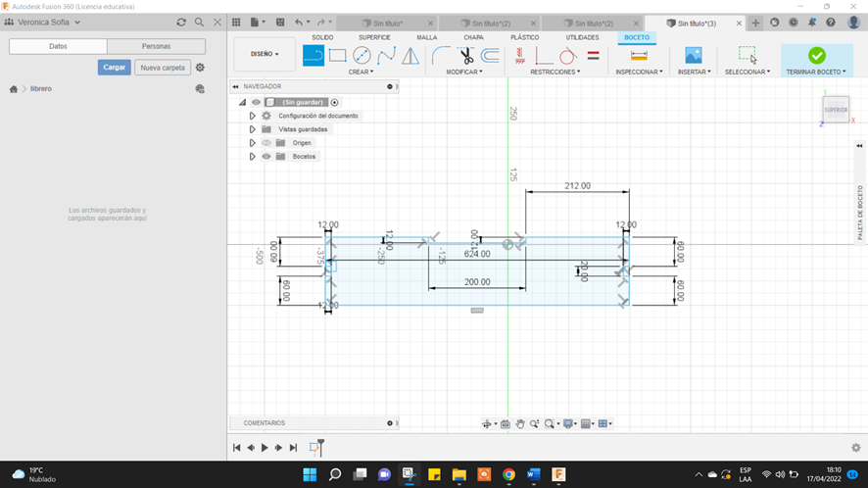Click the Offset tool icon
The width and height of the screenshot is (868, 488).
pos(490,56)
